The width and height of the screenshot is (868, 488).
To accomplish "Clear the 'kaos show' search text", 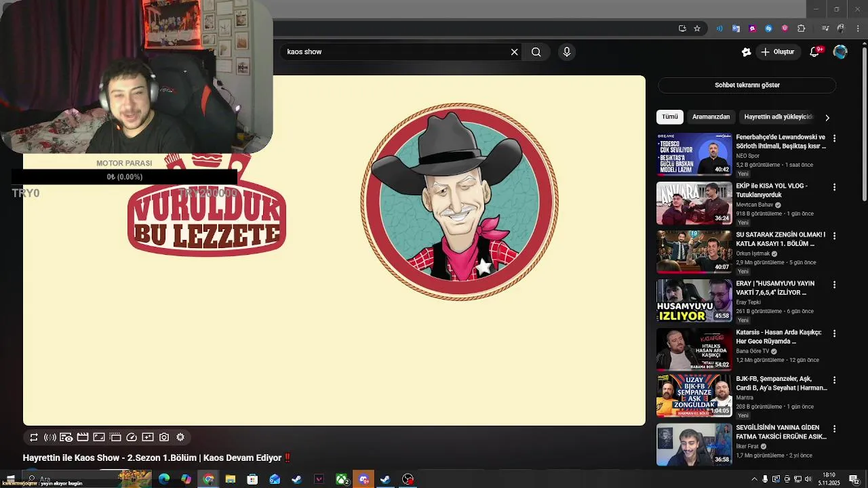I will pyautogui.click(x=514, y=52).
